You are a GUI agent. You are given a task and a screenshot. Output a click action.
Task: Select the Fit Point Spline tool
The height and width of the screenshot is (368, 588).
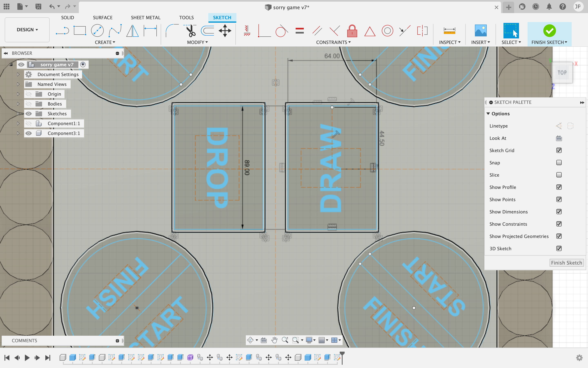pos(115,31)
